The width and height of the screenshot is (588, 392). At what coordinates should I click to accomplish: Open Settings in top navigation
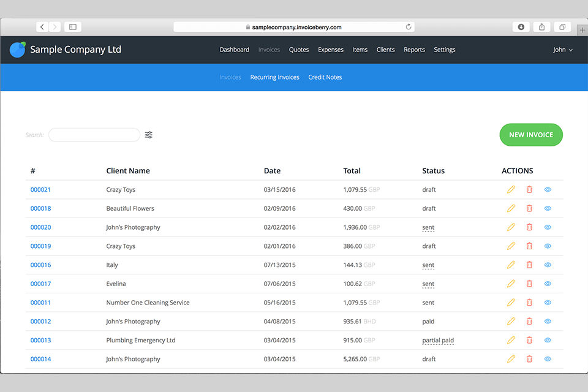(x=445, y=50)
